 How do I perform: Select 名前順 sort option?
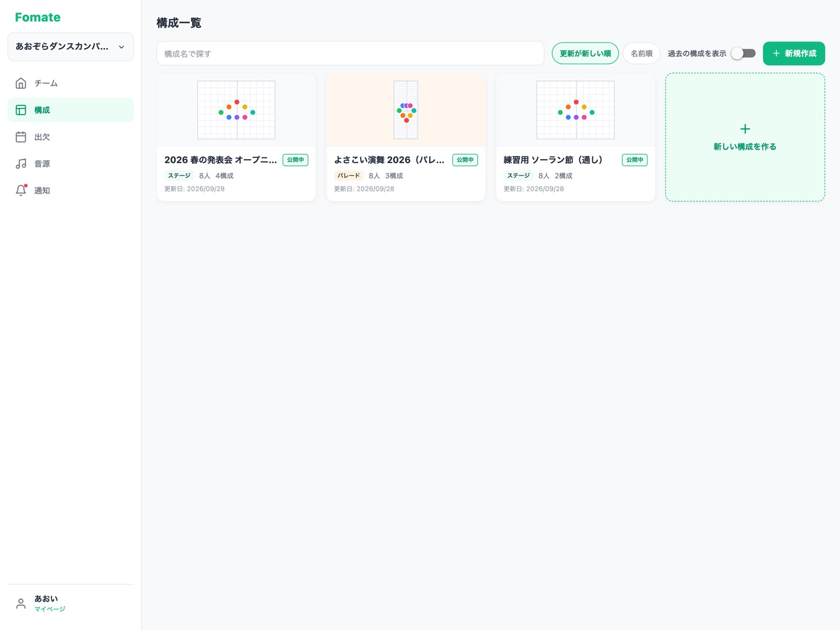[641, 53]
